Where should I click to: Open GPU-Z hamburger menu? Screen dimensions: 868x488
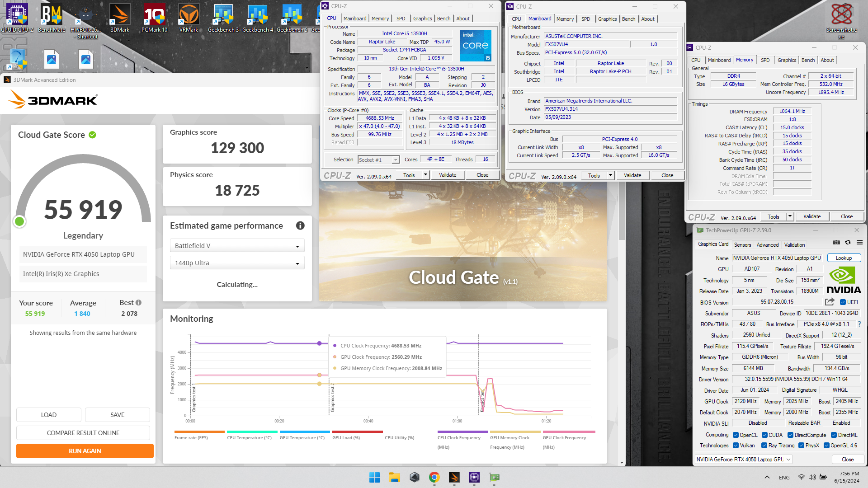pyautogui.click(x=859, y=243)
